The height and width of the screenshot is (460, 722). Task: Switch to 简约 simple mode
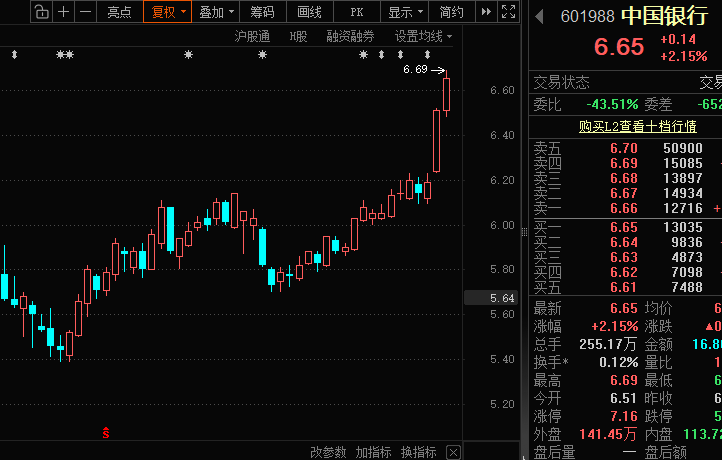451,12
